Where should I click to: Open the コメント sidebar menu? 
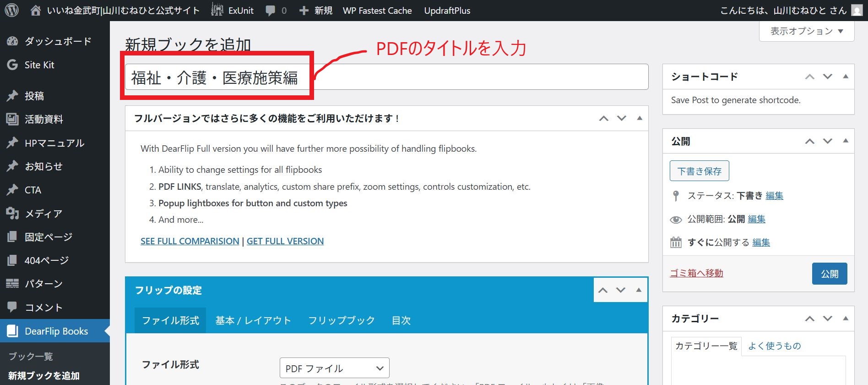coord(43,308)
